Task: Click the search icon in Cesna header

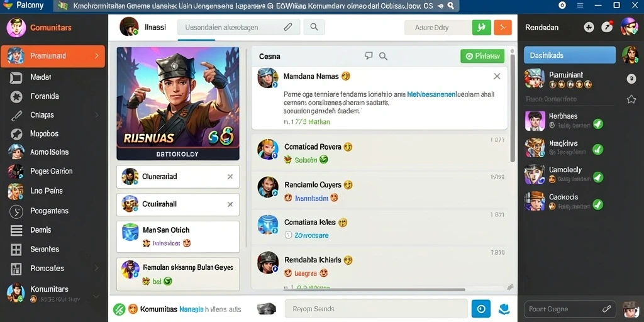Action: [x=383, y=56]
